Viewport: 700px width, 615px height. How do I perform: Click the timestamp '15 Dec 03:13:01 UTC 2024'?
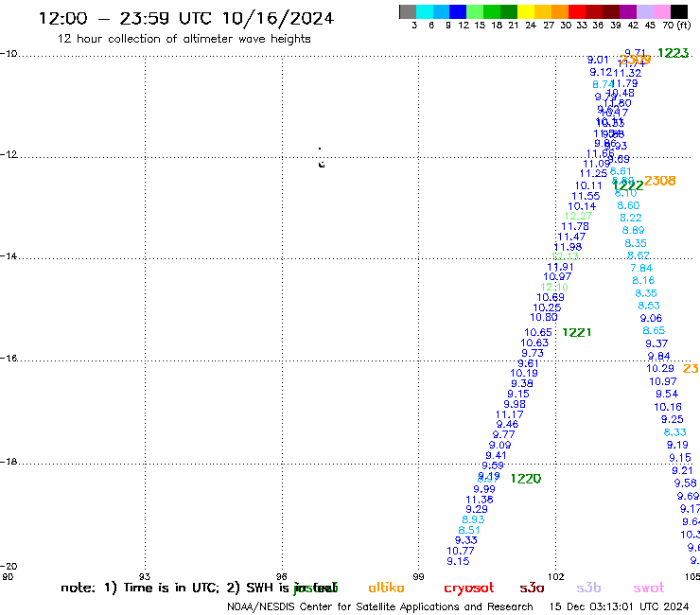[x=619, y=606]
